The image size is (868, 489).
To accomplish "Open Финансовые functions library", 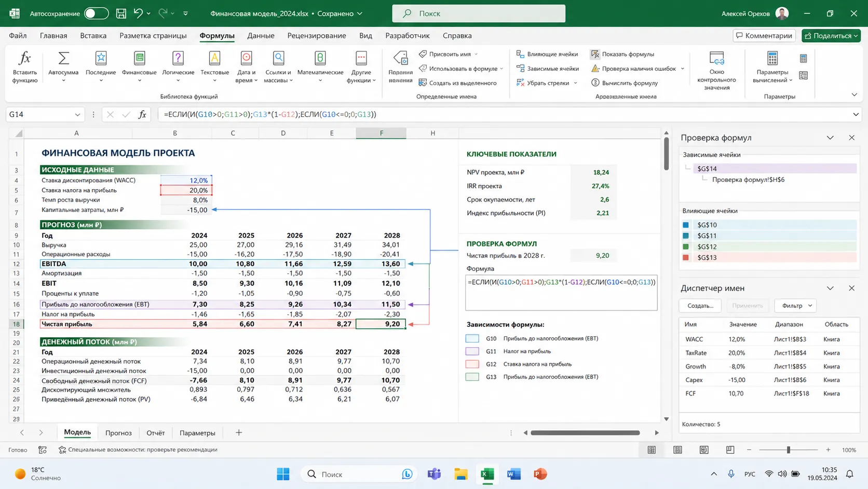I will (x=139, y=66).
